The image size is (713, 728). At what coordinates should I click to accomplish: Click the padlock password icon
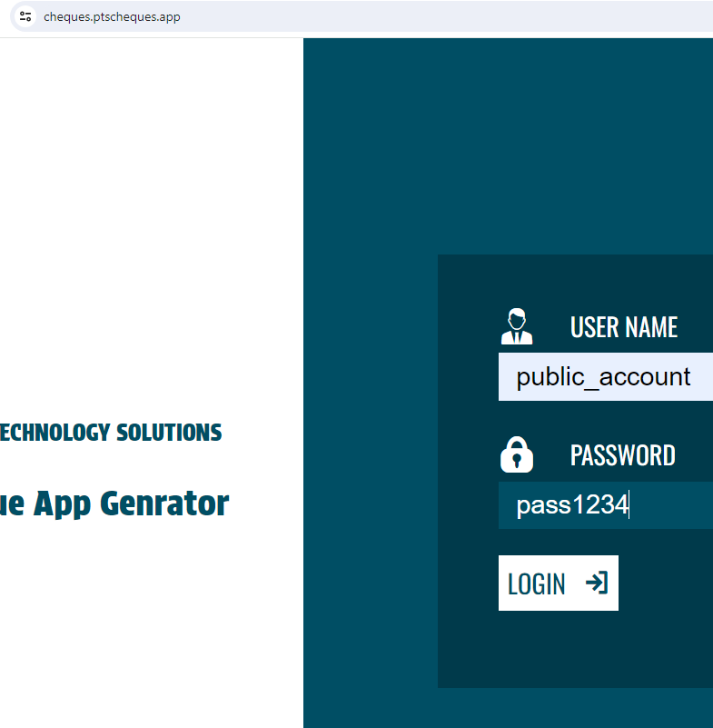(x=517, y=454)
